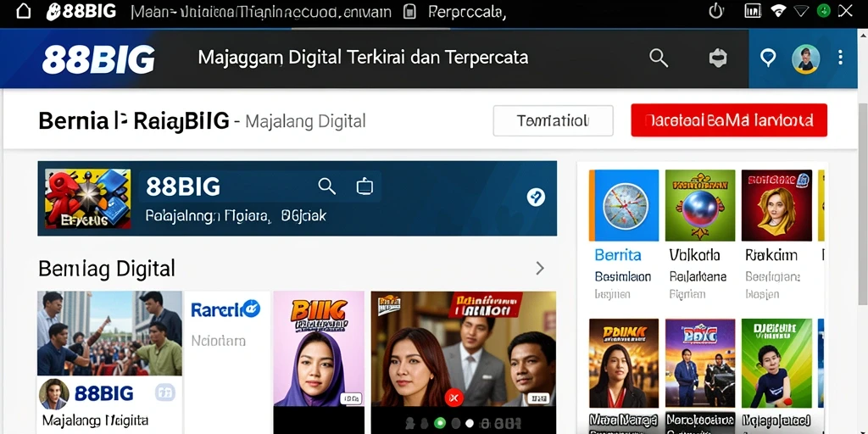
Task: Click the white Temnatiol button
Action: [553, 120]
